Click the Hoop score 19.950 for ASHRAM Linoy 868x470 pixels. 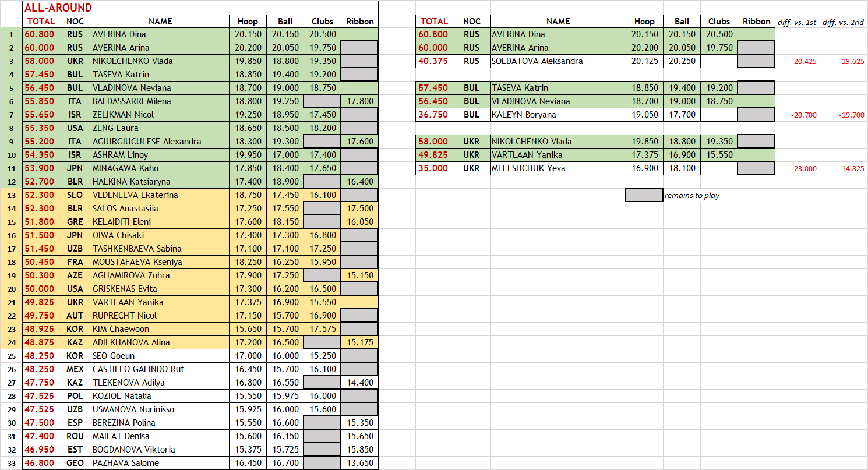pyautogui.click(x=248, y=154)
